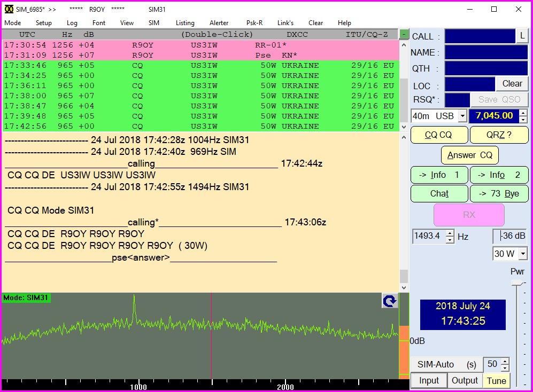
Task: Increase the Hz frequency spinner value
Action: pos(450,233)
